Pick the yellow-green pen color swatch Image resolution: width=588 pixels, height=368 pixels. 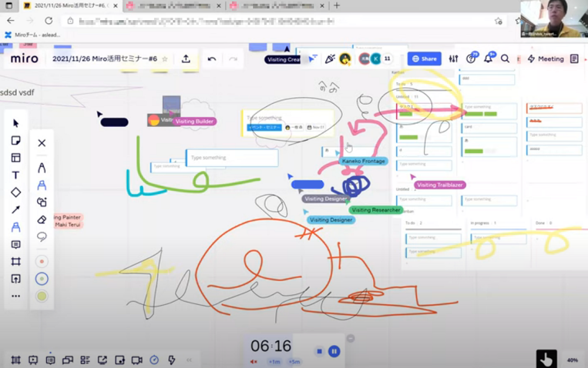[41, 296]
